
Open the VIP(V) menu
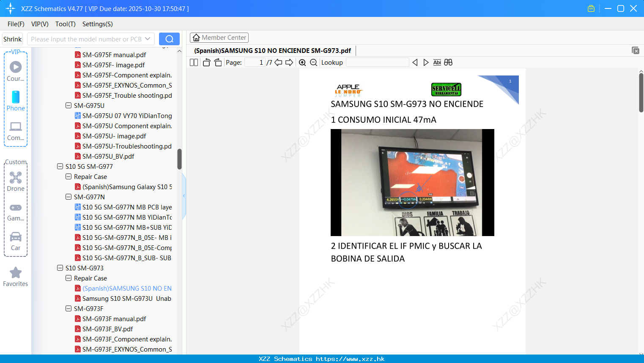(40, 24)
